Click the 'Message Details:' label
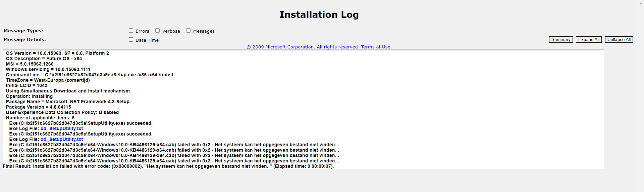Viewport: 644px width, 192px height. point(25,39)
